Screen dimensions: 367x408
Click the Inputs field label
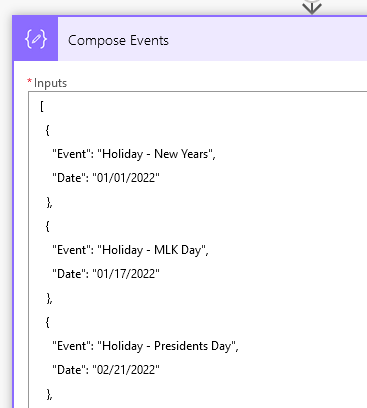pos(50,83)
